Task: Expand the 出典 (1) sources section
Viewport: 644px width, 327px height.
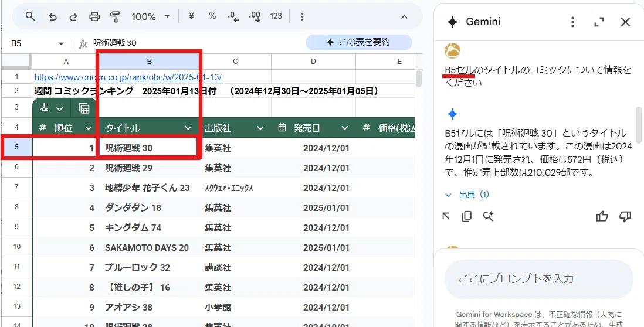Action: click(x=467, y=195)
